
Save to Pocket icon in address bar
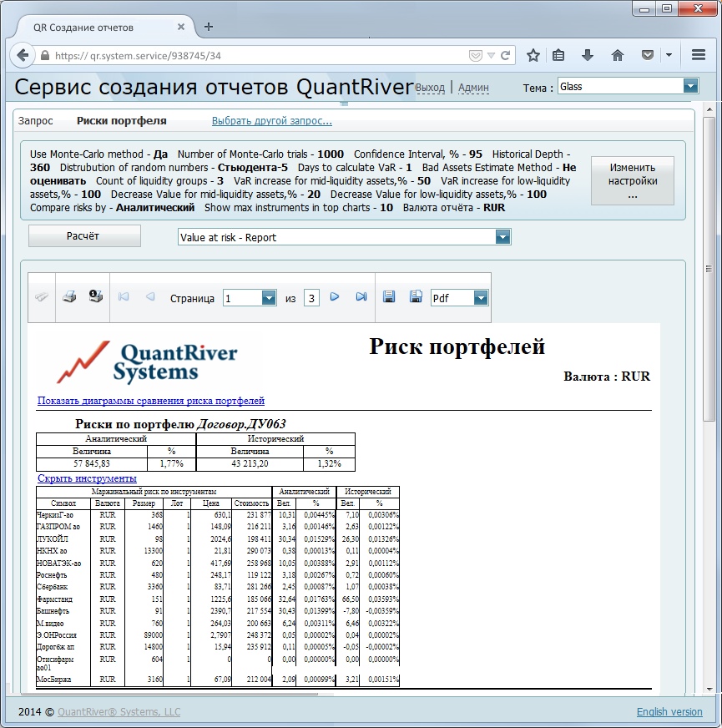[476, 56]
